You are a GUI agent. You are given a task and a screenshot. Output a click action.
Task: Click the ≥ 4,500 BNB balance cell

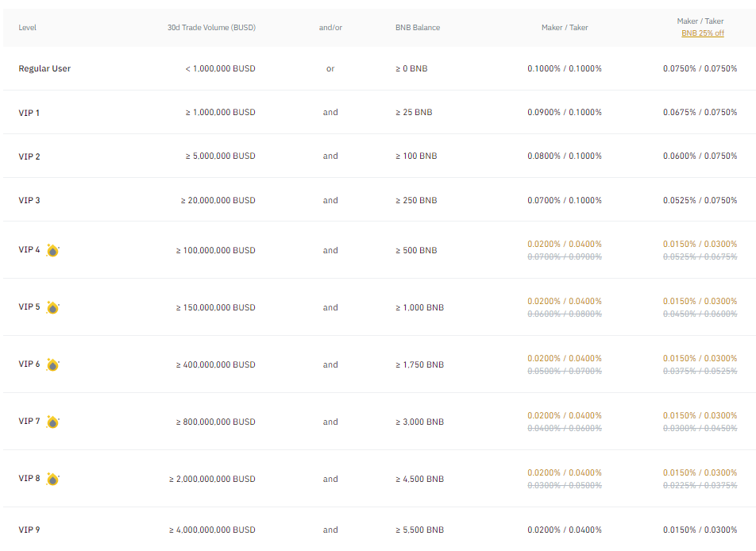coord(420,480)
